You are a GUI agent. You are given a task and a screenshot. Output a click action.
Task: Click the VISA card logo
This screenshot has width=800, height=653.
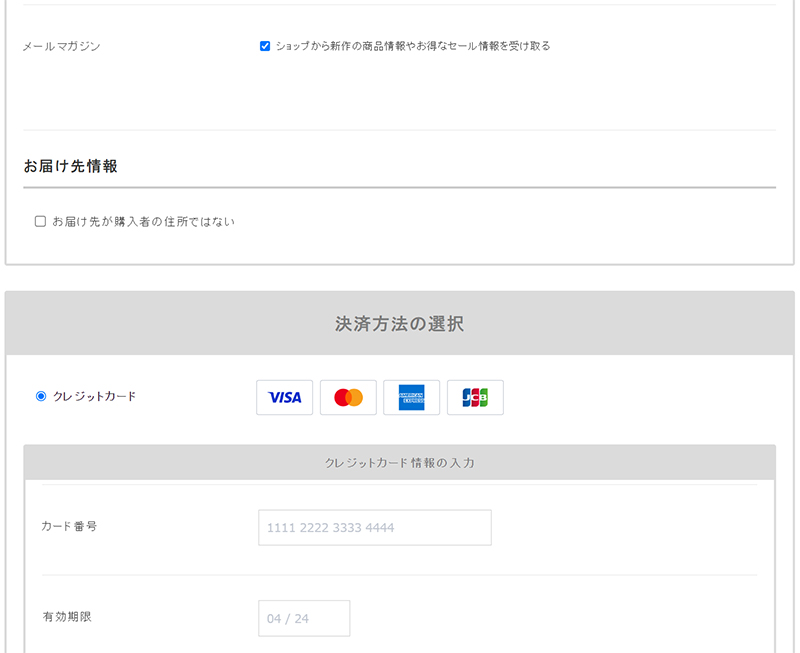point(284,397)
